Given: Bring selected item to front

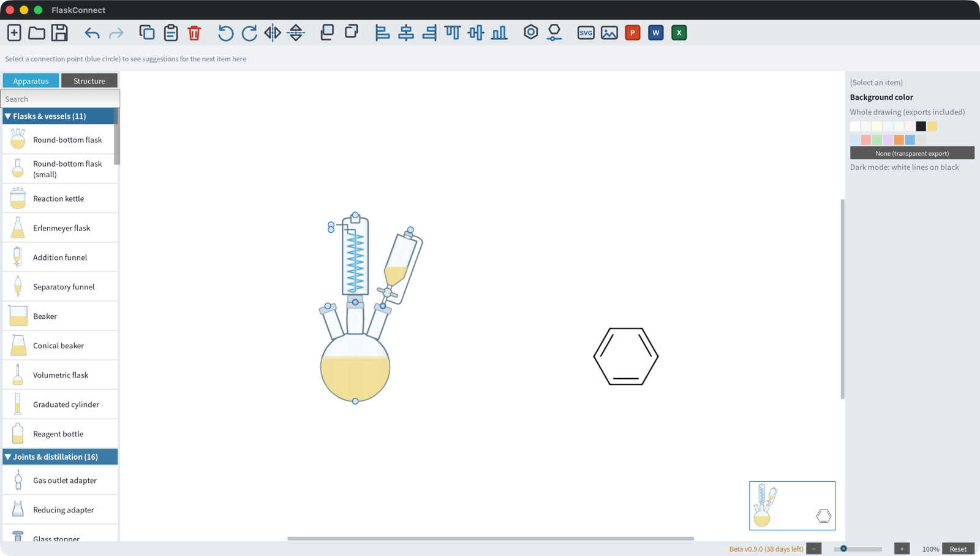Looking at the screenshot, I should point(327,32).
